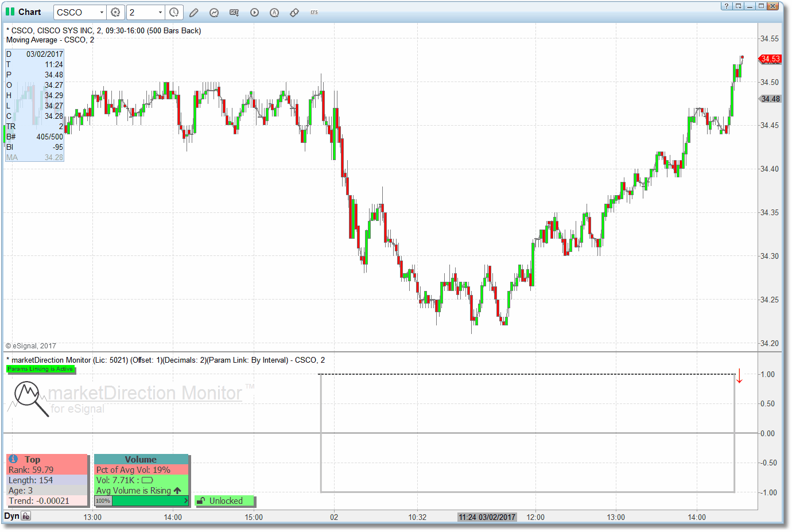Click the red 34.53 current price marker

point(770,59)
